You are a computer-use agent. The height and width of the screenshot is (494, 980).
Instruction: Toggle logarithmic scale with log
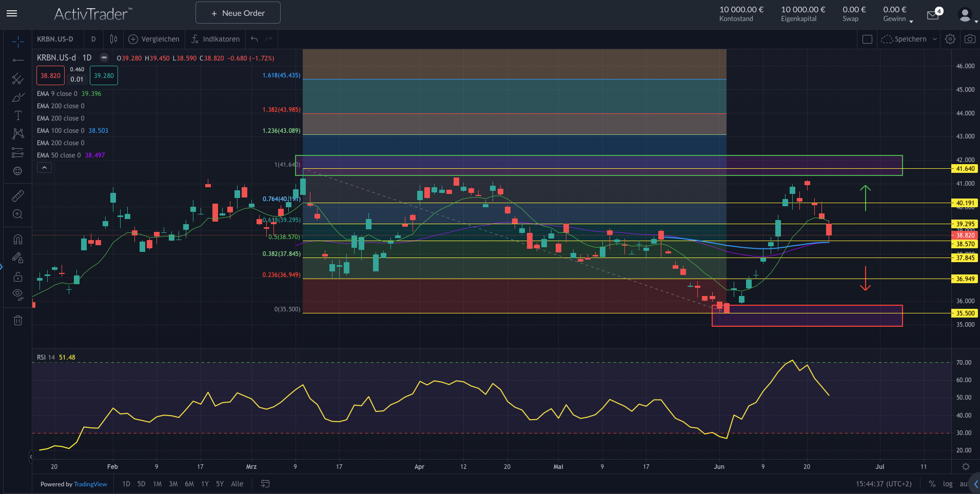(x=947, y=484)
